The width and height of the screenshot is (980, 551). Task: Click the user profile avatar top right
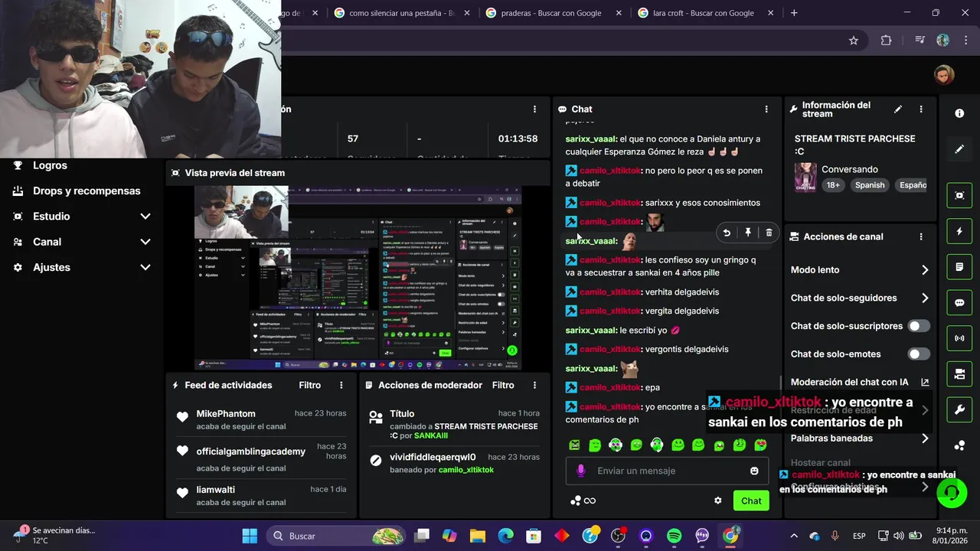click(944, 74)
